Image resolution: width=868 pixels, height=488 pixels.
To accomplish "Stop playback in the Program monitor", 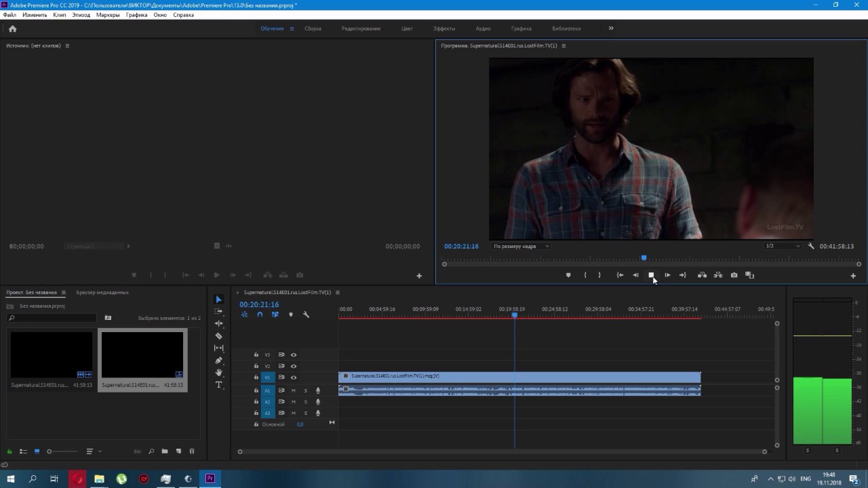I will click(651, 275).
